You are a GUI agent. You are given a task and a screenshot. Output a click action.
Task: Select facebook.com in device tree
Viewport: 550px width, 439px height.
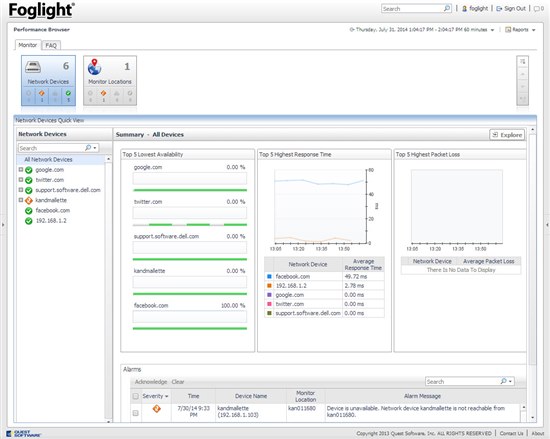(53, 210)
